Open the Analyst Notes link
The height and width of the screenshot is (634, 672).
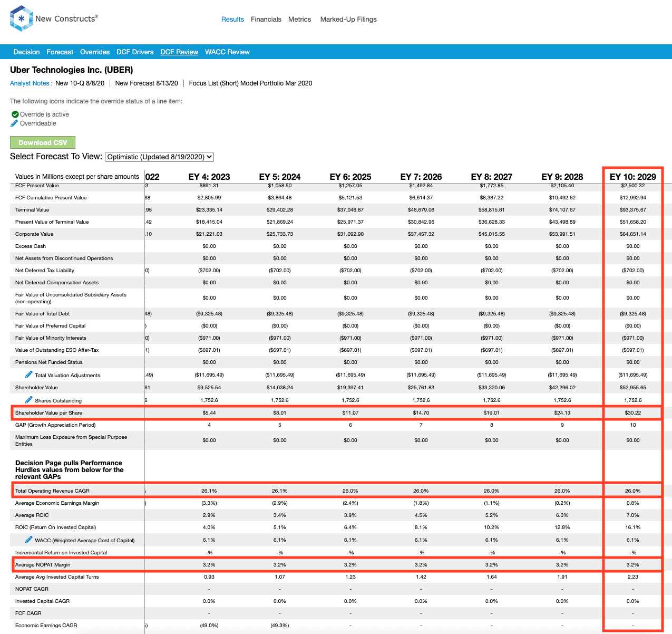tap(30, 83)
